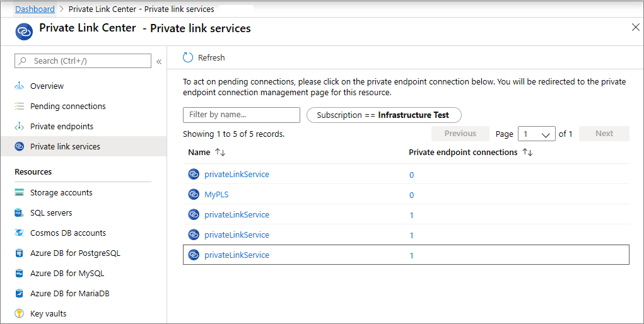The width and height of the screenshot is (644, 324).
Task: Click the Azure DB for MariaDB icon
Action: (x=19, y=294)
